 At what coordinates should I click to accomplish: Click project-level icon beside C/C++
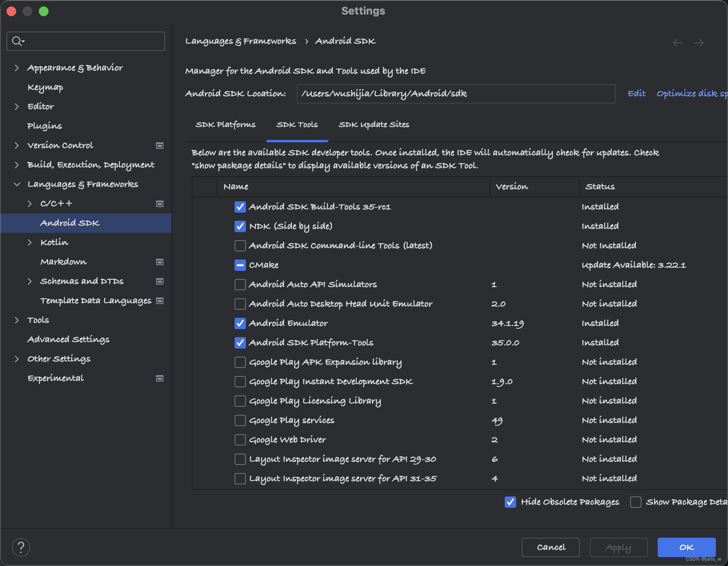click(x=160, y=204)
